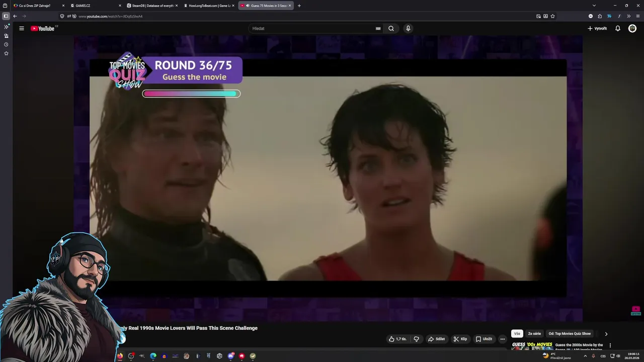Screen dimensions: 644x362
Task: Click the Uložit save button
Action: tap(484, 339)
